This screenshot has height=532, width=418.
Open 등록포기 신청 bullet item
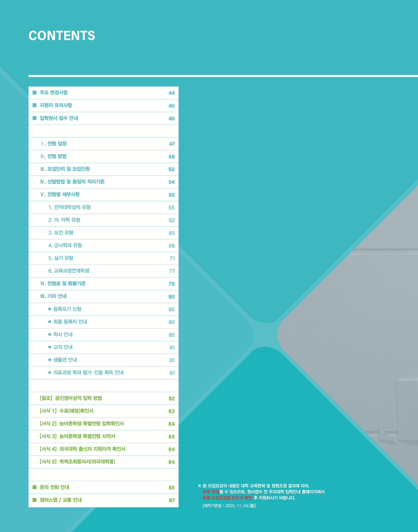pos(103,309)
